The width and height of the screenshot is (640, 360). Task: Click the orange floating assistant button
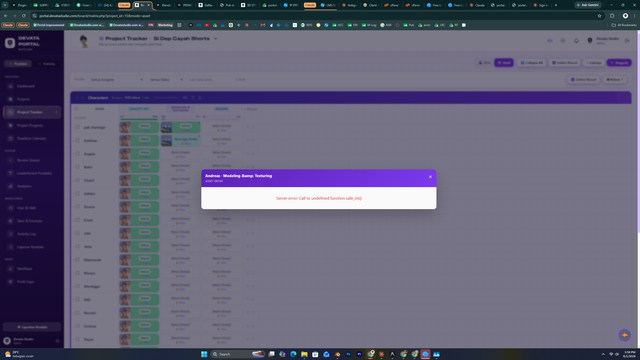624,335
